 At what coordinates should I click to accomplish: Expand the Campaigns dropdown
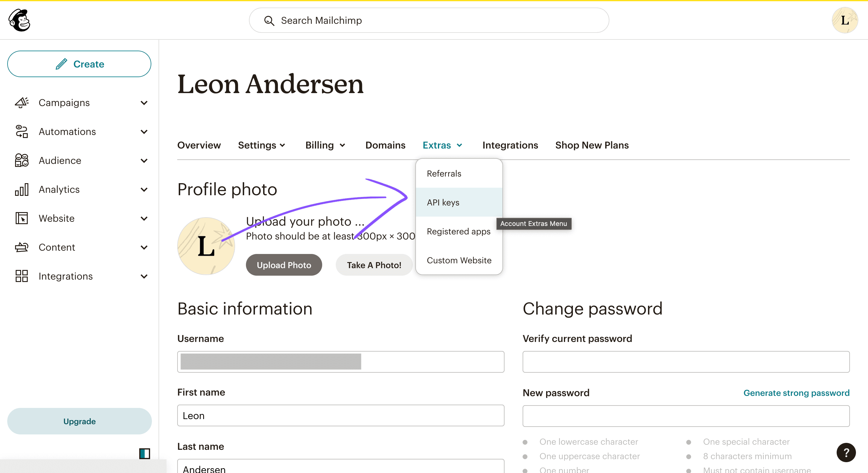pos(144,102)
